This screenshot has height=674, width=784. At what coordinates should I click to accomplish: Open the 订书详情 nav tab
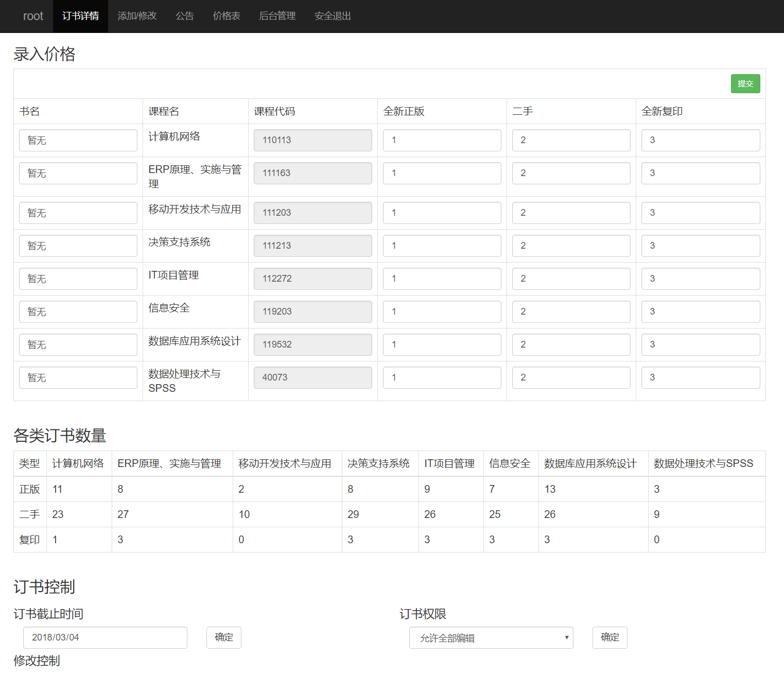80,16
